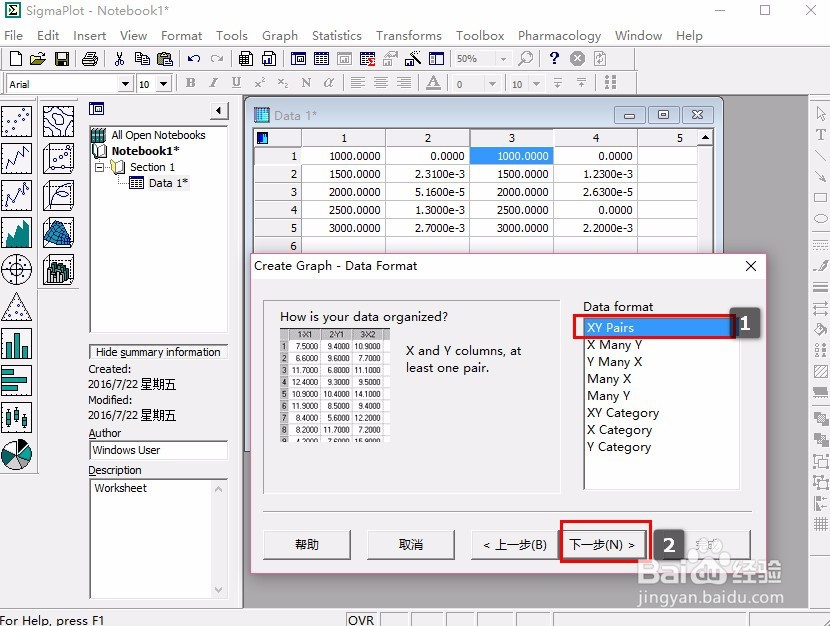Select the line plot graph type icon

point(16,158)
